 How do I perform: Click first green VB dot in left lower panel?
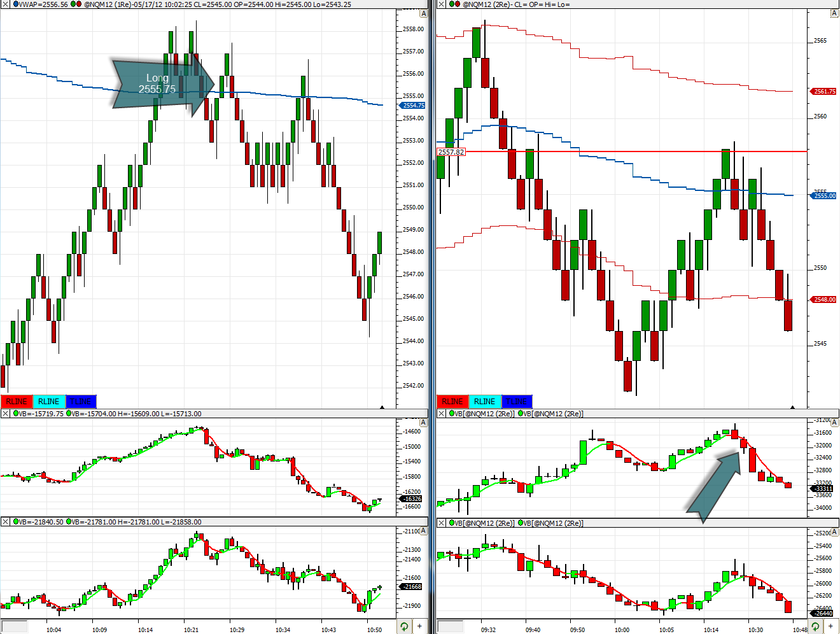16,522
